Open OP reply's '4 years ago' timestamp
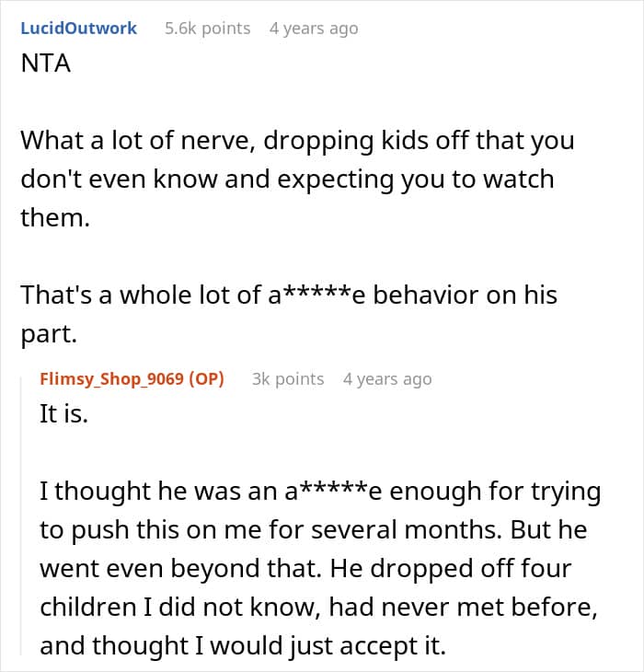Viewport: 644px width, 672px height. click(x=387, y=379)
